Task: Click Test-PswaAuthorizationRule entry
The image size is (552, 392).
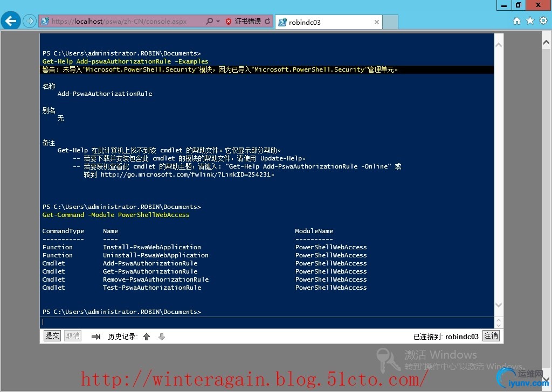Action: [151, 288]
